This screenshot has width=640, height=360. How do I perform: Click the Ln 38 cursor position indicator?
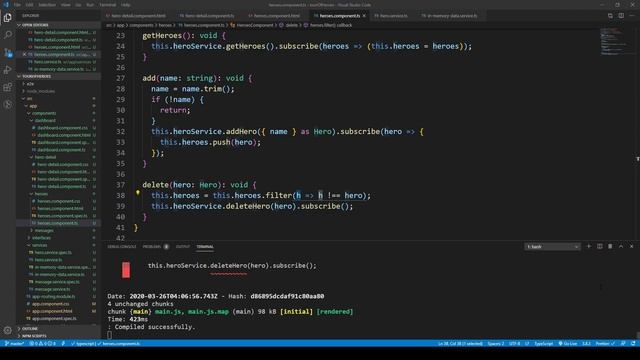460,344
